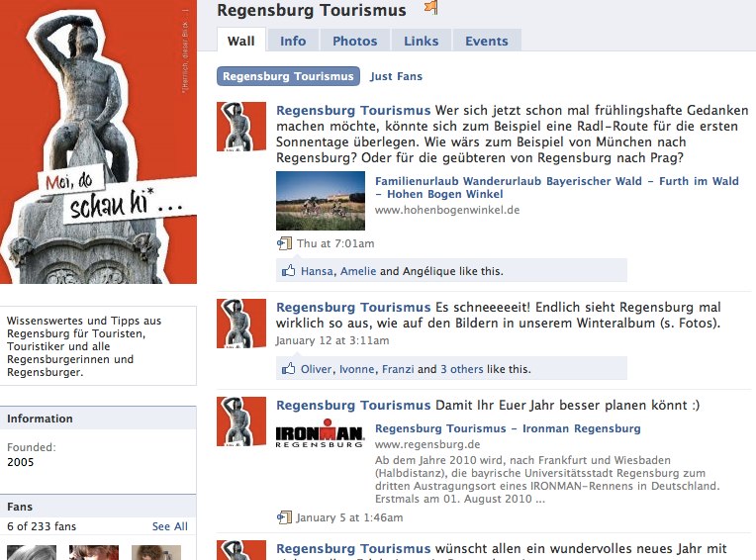Select the Regensburg Tourismus wall filter
The height and width of the screenshot is (560, 756).
pyautogui.click(x=288, y=76)
